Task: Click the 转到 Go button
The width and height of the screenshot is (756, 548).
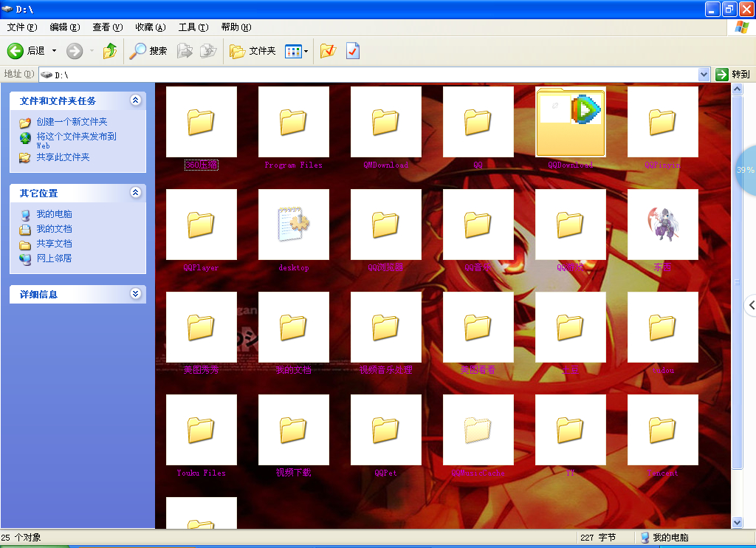Action: [733, 75]
